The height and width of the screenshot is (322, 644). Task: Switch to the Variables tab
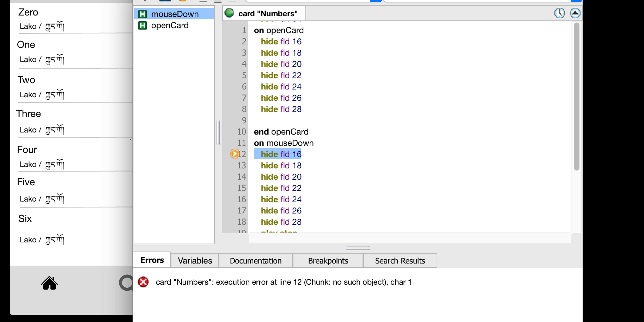coord(195,261)
